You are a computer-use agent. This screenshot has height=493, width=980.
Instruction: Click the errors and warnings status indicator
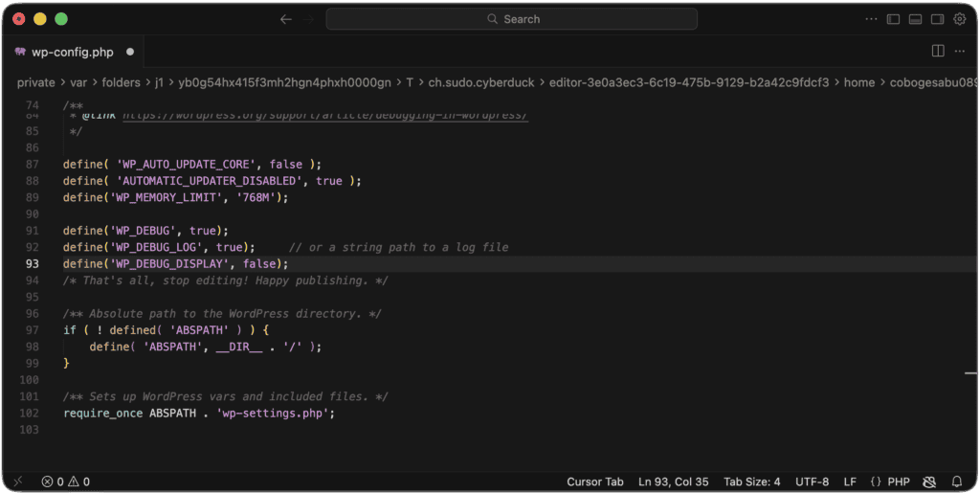pyautogui.click(x=66, y=482)
